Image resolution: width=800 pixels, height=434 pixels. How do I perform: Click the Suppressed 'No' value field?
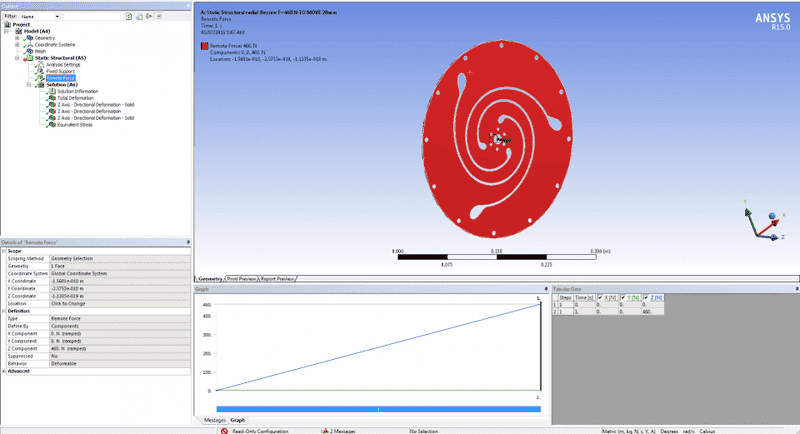pos(120,356)
